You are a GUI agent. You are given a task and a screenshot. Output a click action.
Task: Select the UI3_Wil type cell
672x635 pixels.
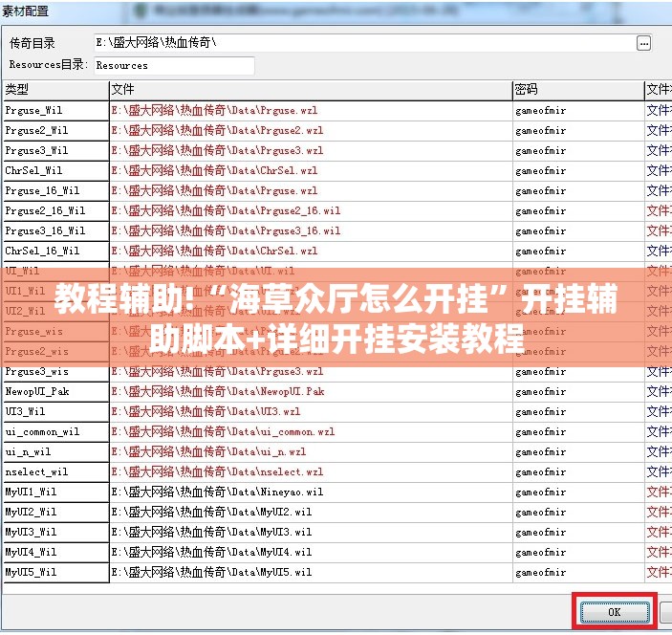[55, 412]
